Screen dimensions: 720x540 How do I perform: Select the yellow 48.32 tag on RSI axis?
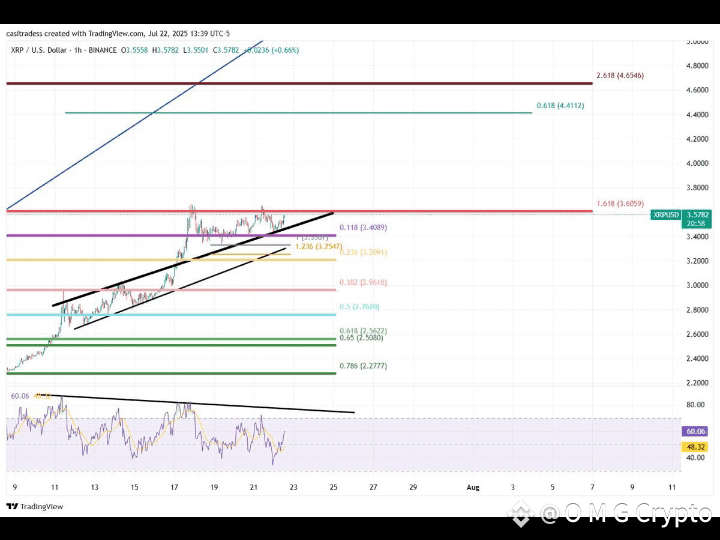click(695, 447)
